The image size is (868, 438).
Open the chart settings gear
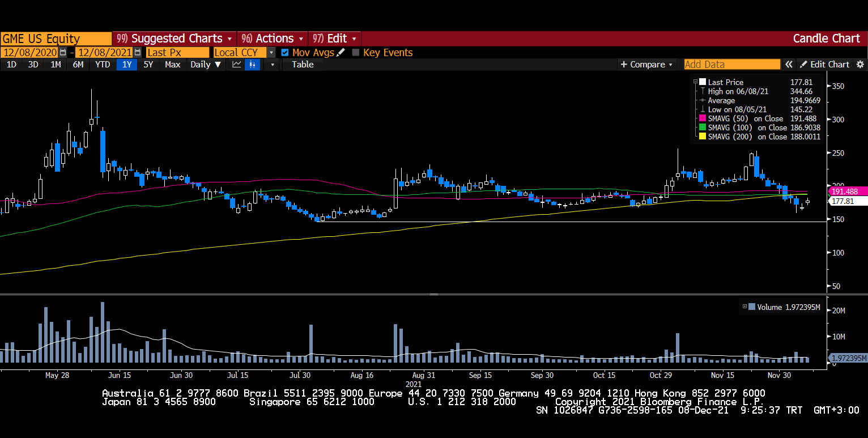tap(860, 65)
